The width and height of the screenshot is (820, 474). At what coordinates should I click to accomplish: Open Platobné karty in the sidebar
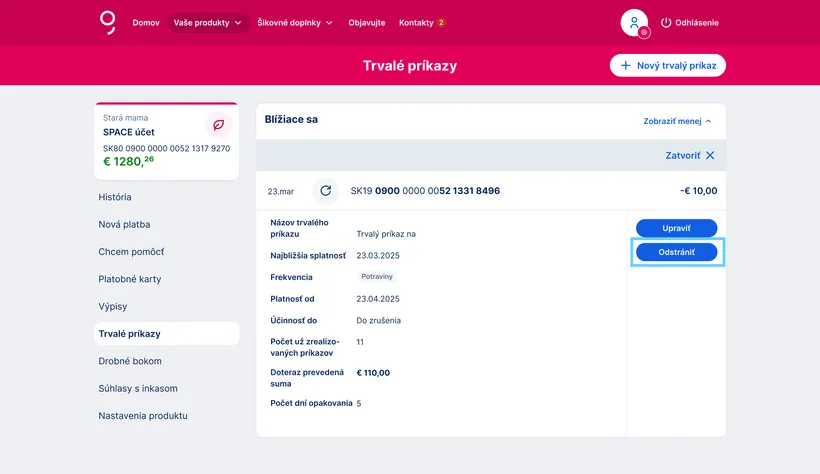point(129,279)
